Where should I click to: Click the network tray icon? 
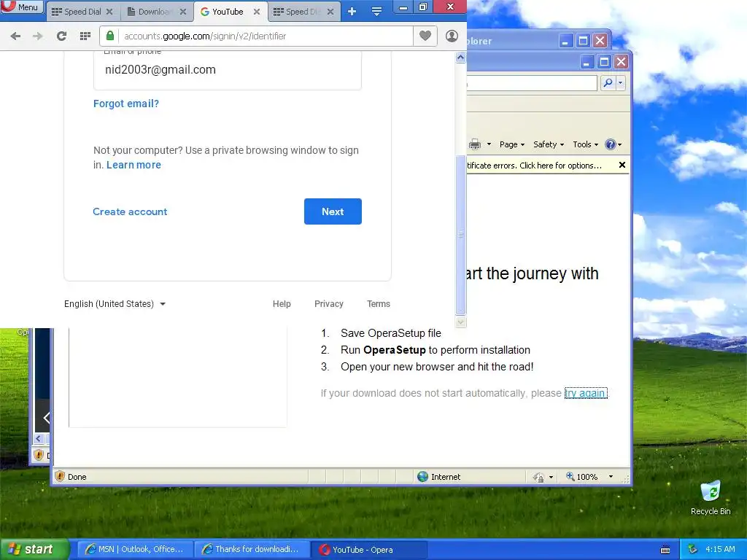tap(693, 550)
